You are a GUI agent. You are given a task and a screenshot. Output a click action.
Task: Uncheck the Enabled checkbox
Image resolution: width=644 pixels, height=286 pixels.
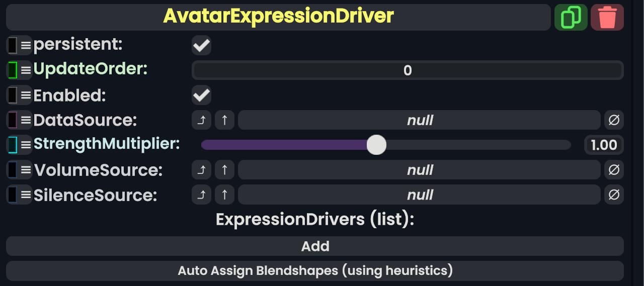coord(201,95)
